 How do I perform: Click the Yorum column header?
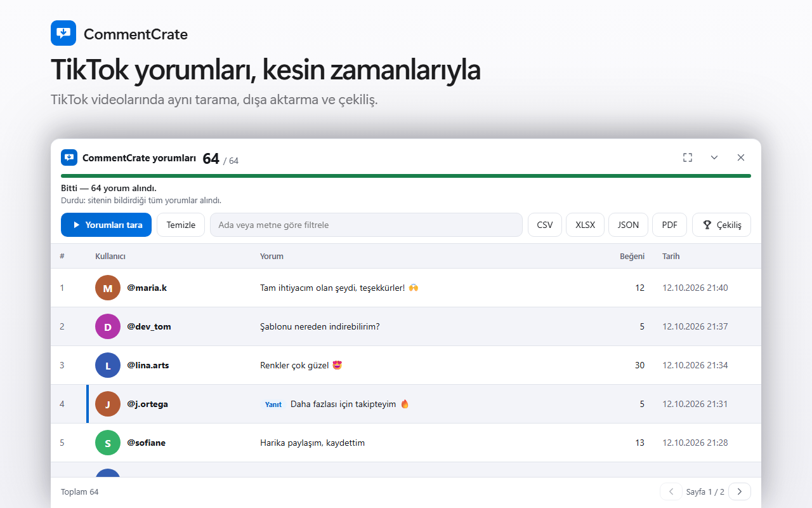click(x=272, y=257)
